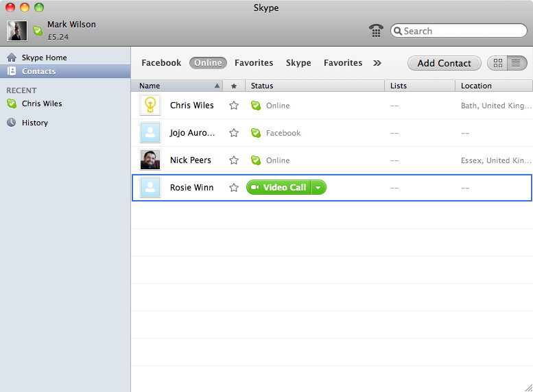
Task: Sort by the Status column header
Action: pos(315,86)
